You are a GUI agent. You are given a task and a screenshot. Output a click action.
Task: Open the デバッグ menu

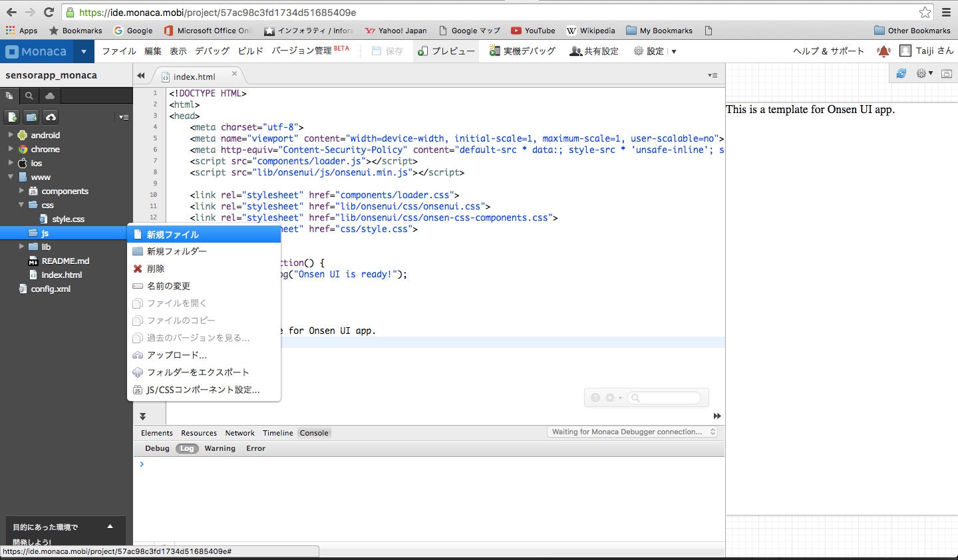pyautogui.click(x=212, y=51)
